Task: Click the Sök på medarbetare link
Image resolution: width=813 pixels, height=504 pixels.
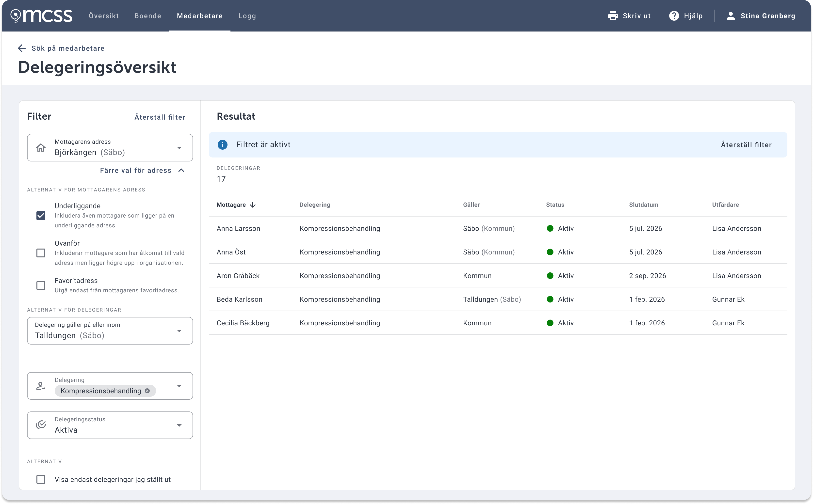Action: coord(68,48)
